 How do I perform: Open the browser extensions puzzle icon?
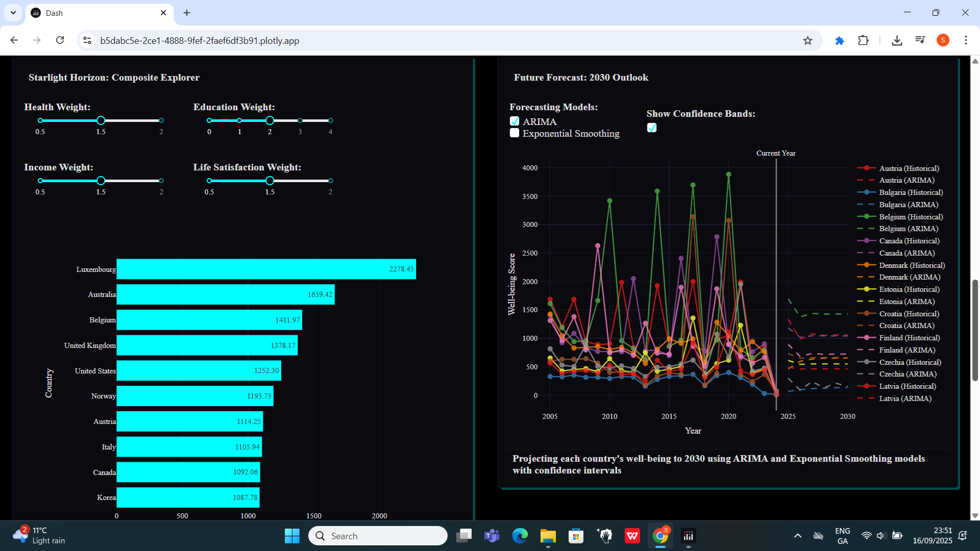click(x=863, y=40)
